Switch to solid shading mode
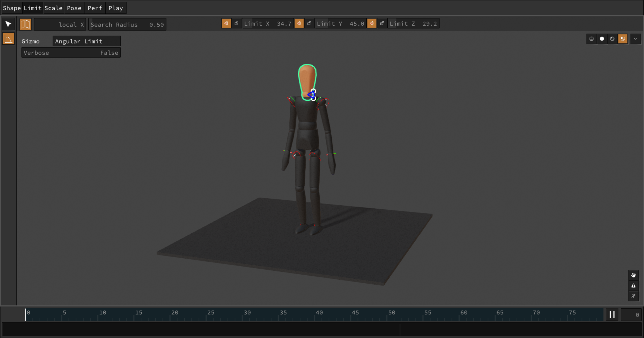 (602, 39)
